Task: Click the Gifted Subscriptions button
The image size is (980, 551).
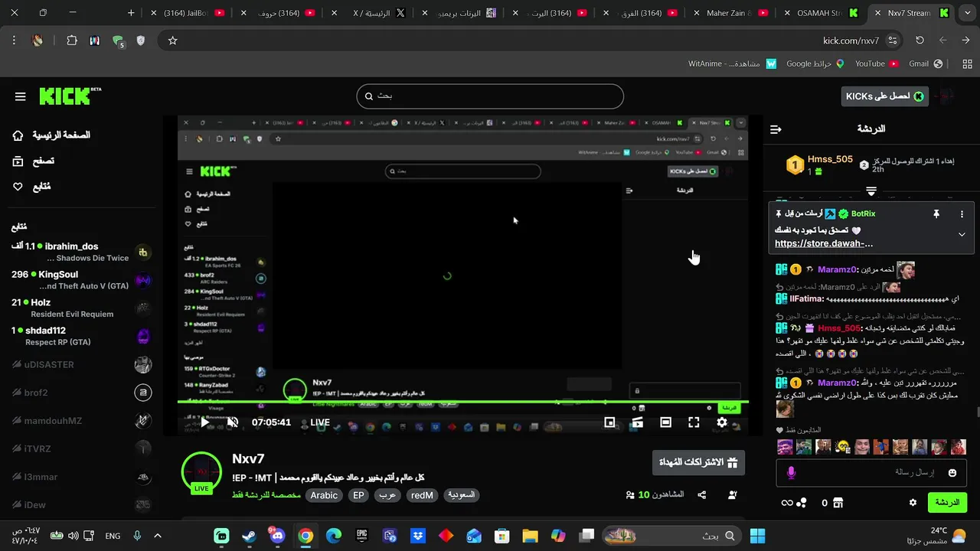Action: click(698, 463)
